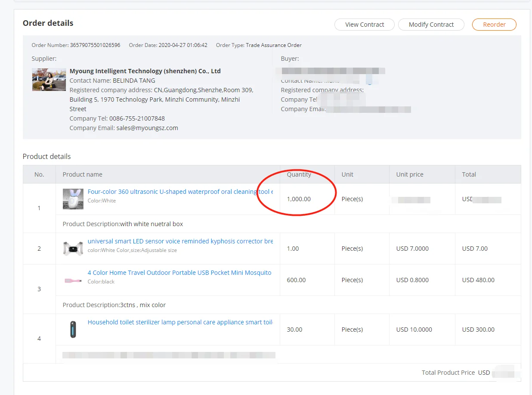Open the kyphosis corrector product link
The image size is (532, 395).
click(180, 241)
